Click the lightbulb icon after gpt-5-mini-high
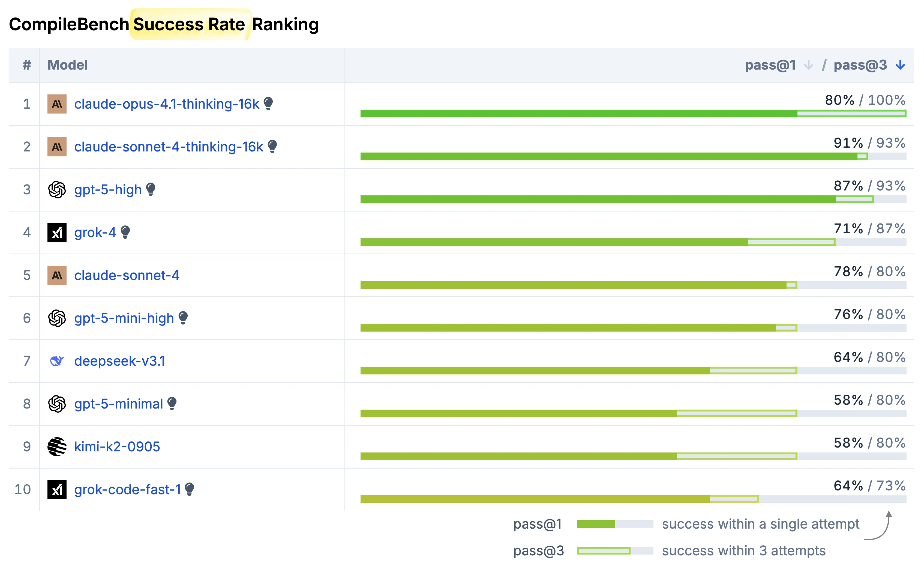 [x=183, y=318]
